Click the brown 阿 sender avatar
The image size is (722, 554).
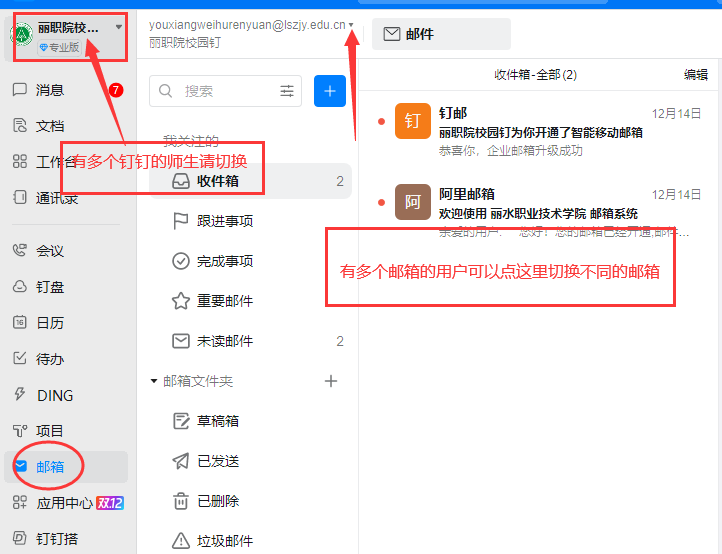point(413,202)
